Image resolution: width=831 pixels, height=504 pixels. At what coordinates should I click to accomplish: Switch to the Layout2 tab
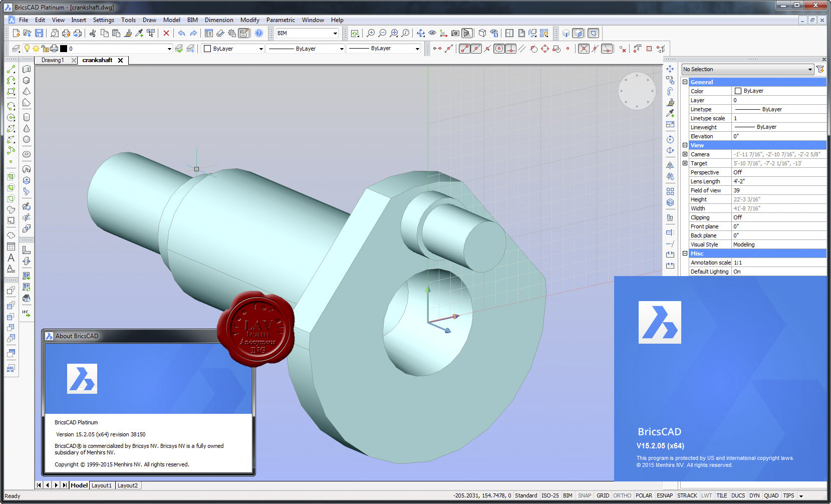pos(128,485)
